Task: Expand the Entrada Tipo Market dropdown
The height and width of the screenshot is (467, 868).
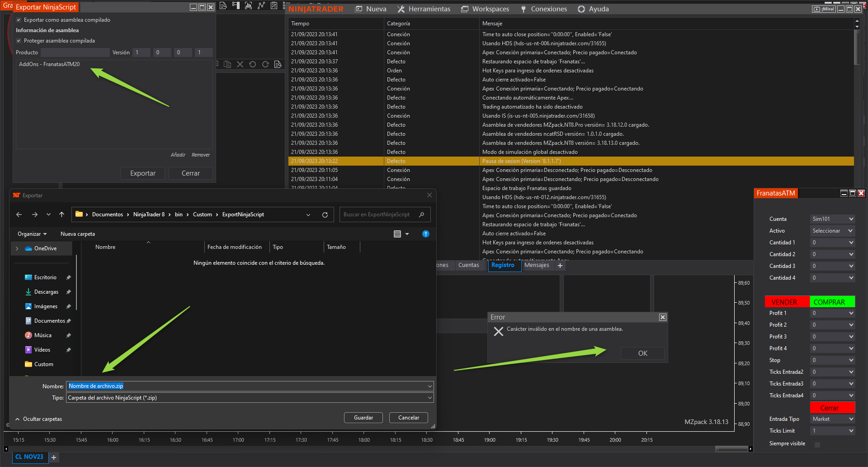Action: tap(832, 419)
